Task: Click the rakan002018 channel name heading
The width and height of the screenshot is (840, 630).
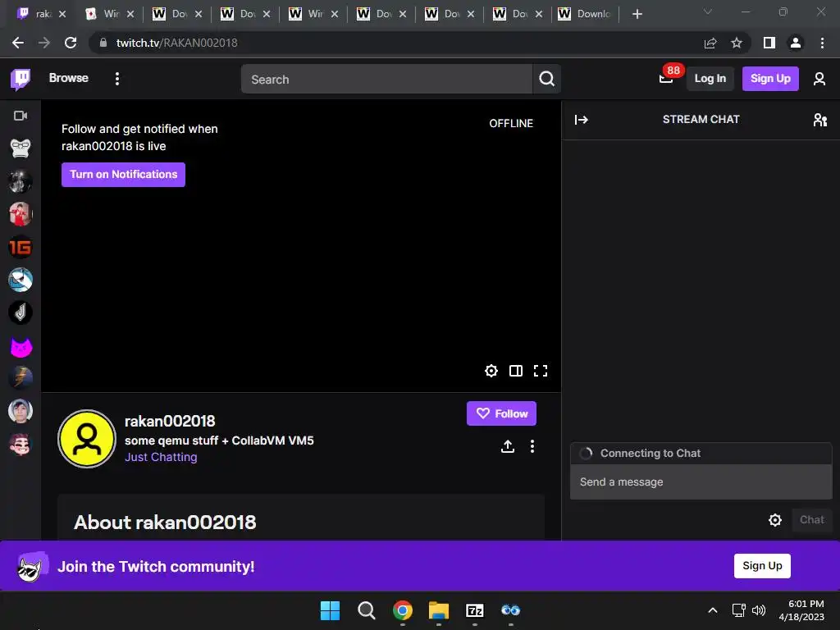Action: point(170,422)
